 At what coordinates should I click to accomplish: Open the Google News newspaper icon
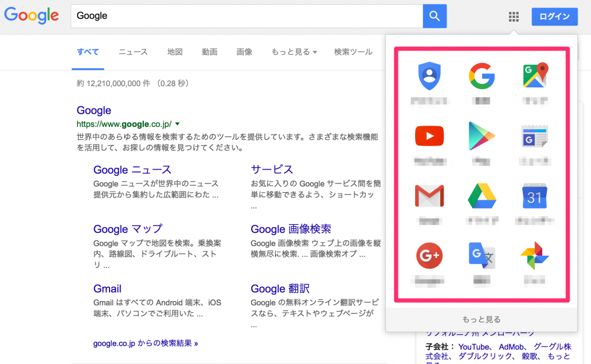point(535,136)
